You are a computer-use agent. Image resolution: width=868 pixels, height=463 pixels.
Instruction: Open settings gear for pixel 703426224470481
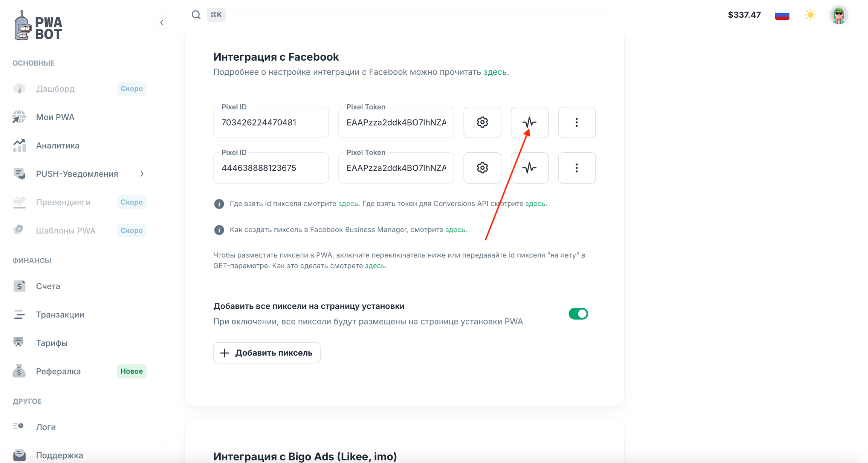(482, 122)
